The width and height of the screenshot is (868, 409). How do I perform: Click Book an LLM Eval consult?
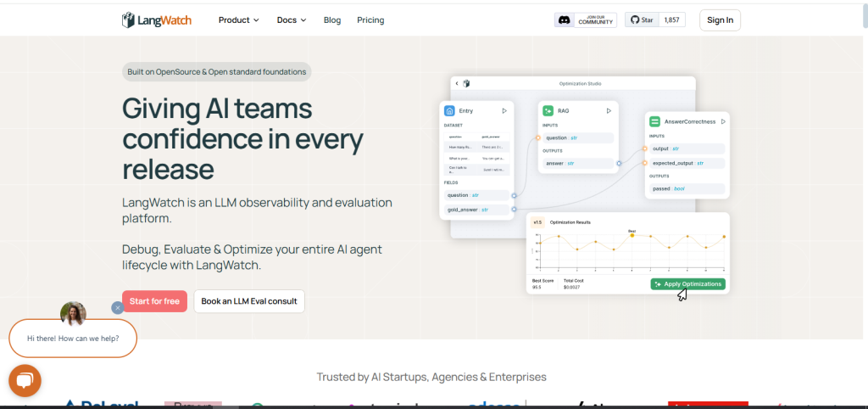coord(249,301)
